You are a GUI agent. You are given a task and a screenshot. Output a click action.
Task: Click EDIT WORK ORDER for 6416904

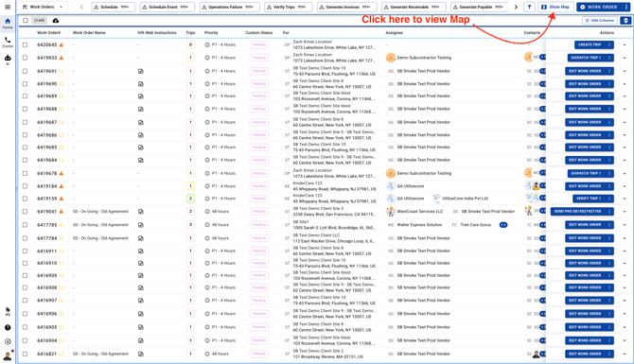[x=586, y=340]
